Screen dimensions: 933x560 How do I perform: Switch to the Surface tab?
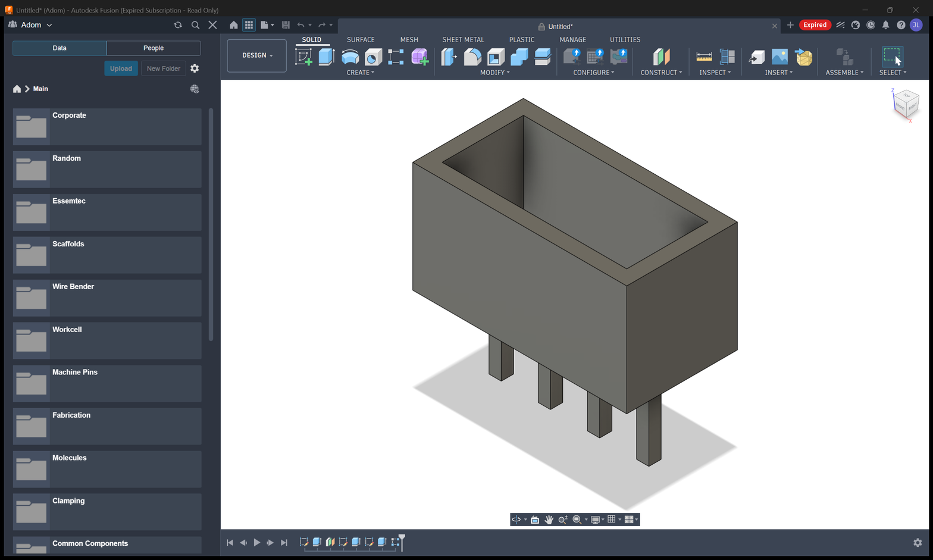tap(361, 40)
